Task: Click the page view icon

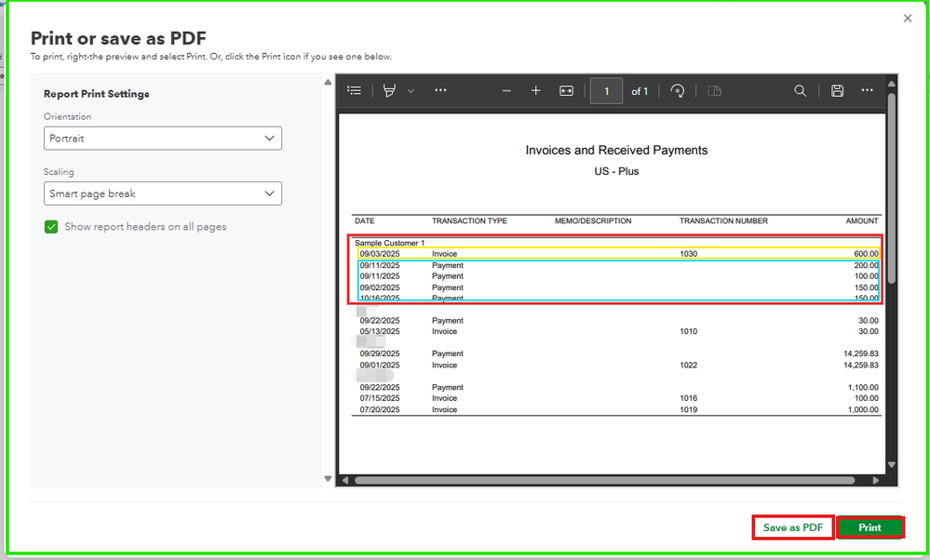Action: (x=715, y=90)
